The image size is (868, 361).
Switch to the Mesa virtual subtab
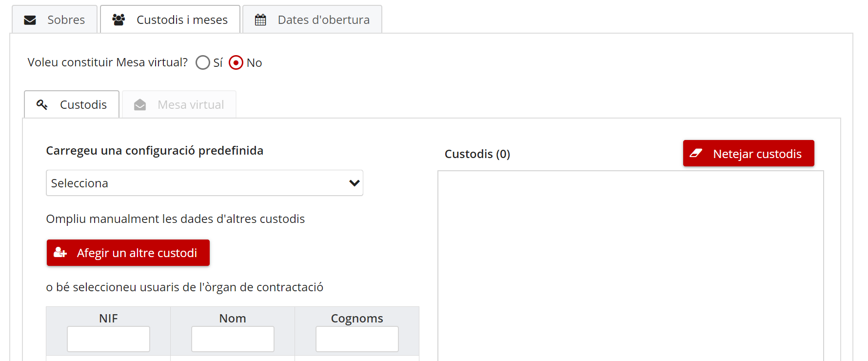click(x=179, y=105)
